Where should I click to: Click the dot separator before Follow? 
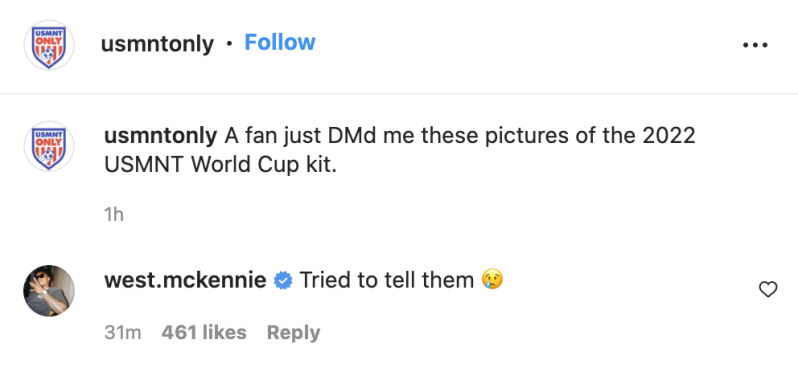tap(229, 44)
